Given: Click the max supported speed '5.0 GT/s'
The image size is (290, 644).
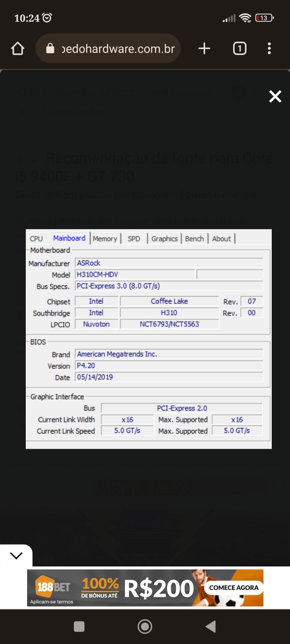Looking at the screenshot, I should [x=237, y=430].
